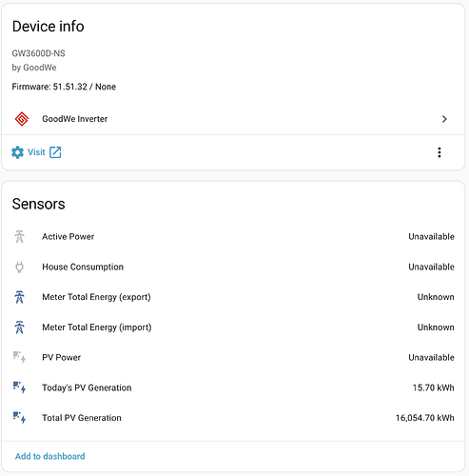Click Add to dashboard
Viewport: 469px width, 476px height.
point(50,456)
